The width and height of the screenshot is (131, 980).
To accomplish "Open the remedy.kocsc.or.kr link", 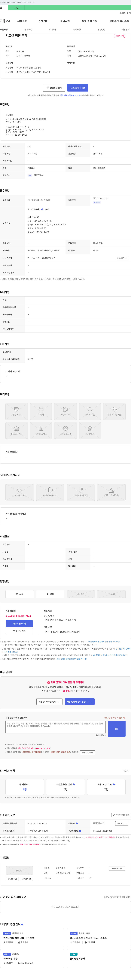I will click(34, 748).
